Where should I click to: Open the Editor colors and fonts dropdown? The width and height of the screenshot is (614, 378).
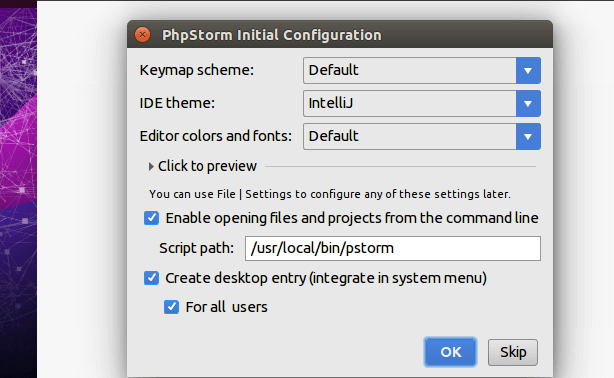click(422, 136)
